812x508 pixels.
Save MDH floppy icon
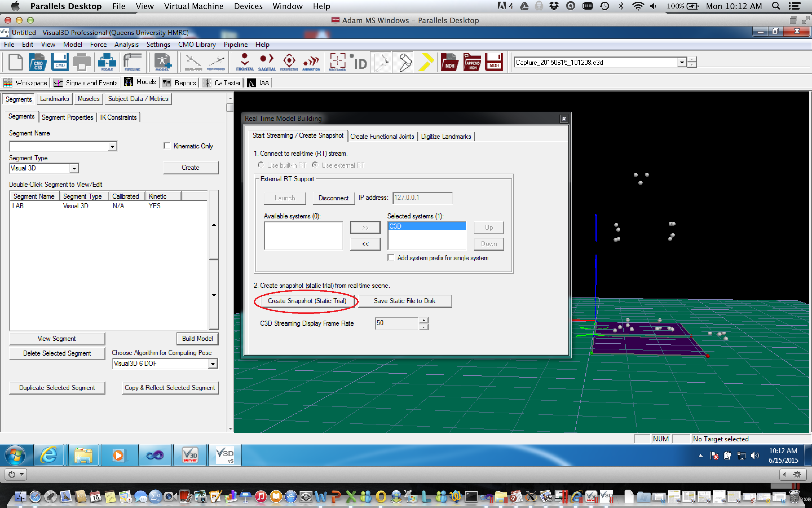point(494,62)
